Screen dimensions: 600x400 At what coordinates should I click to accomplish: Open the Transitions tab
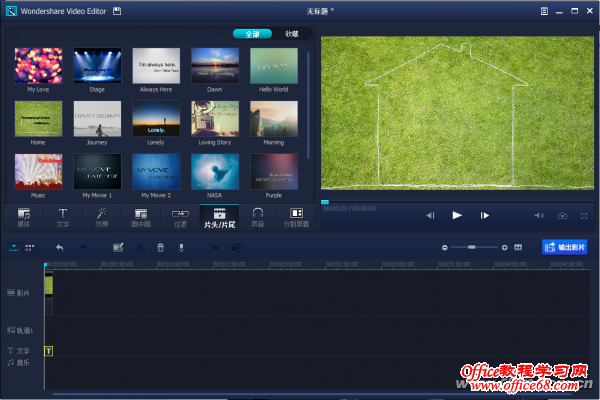tap(180, 217)
